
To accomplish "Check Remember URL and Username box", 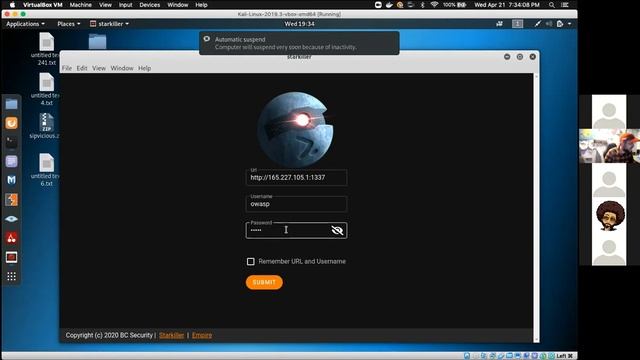I will click(251, 261).
